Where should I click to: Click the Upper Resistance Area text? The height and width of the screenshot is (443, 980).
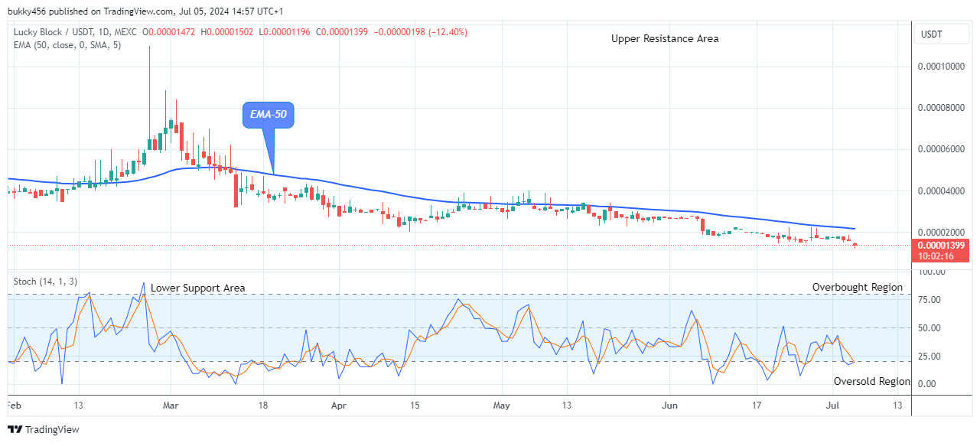665,38
